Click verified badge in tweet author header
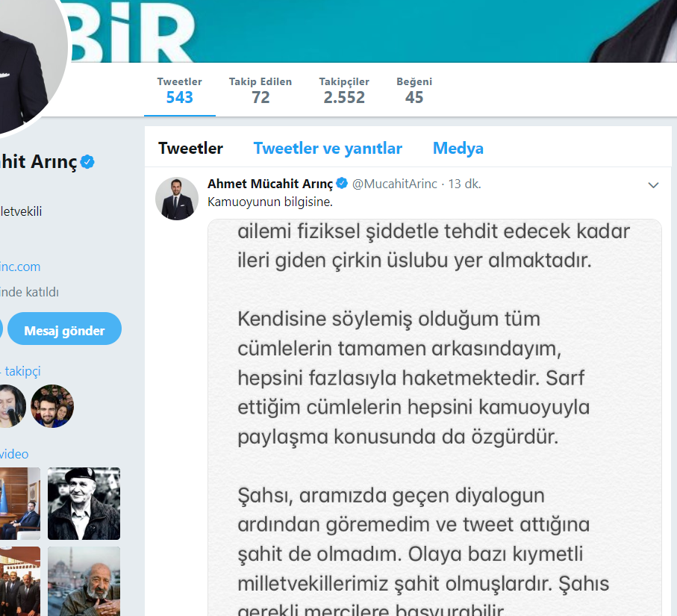Viewport: 677px width, 616px height. click(342, 183)
